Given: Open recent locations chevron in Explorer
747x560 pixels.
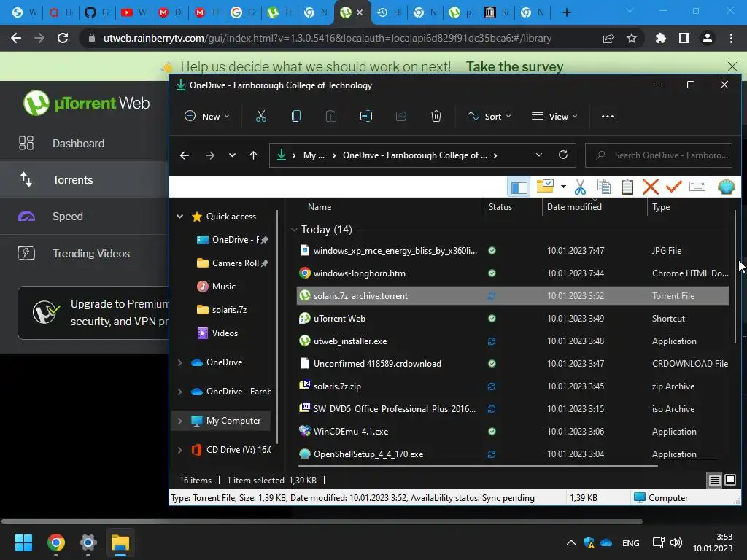Looking at the screenshot, I should (232, 155).
